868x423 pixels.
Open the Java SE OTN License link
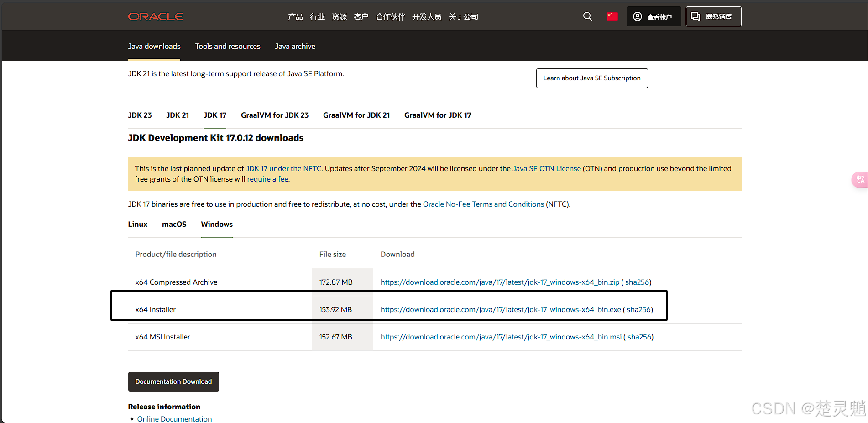[x=547, y=168]
